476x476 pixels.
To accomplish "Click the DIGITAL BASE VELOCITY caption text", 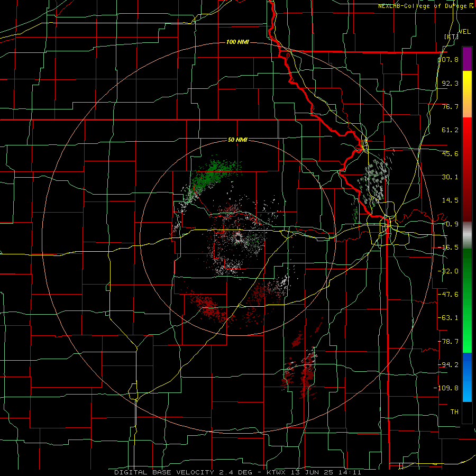I will click(x=237, y=472).
